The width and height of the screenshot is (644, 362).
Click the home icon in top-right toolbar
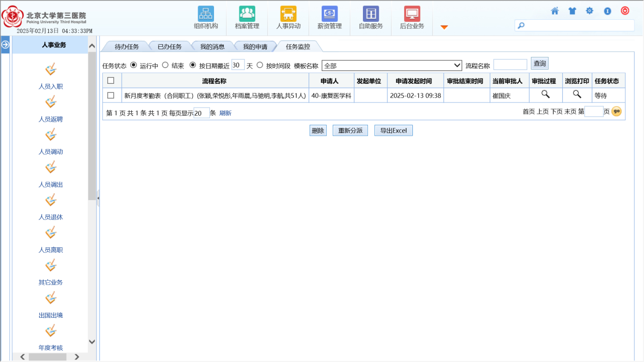coord(555,11)
